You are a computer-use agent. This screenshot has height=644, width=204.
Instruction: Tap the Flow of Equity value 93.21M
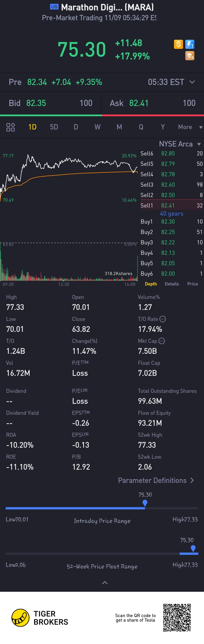coord(150,423)
